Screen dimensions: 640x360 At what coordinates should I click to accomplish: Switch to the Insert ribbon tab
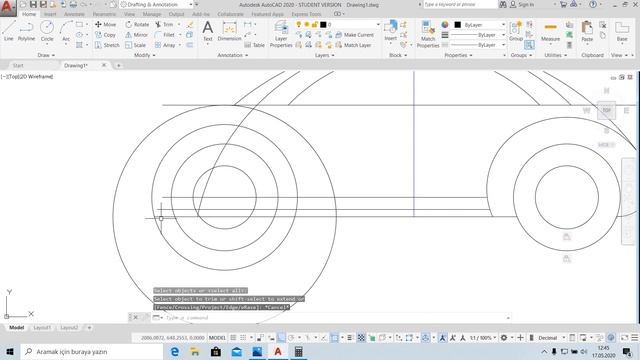coord(50,14)
